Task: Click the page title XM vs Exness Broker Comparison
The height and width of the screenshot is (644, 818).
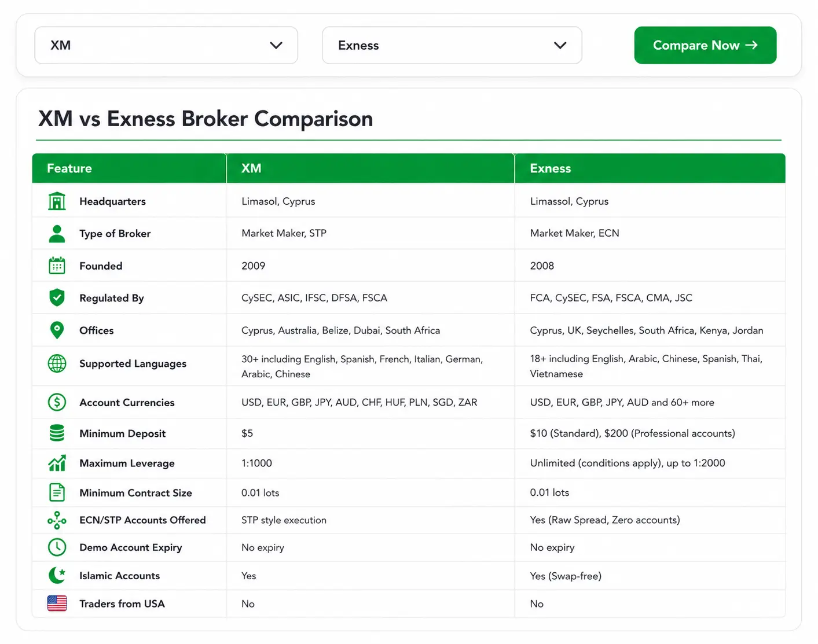Action: tap(206, 119)
